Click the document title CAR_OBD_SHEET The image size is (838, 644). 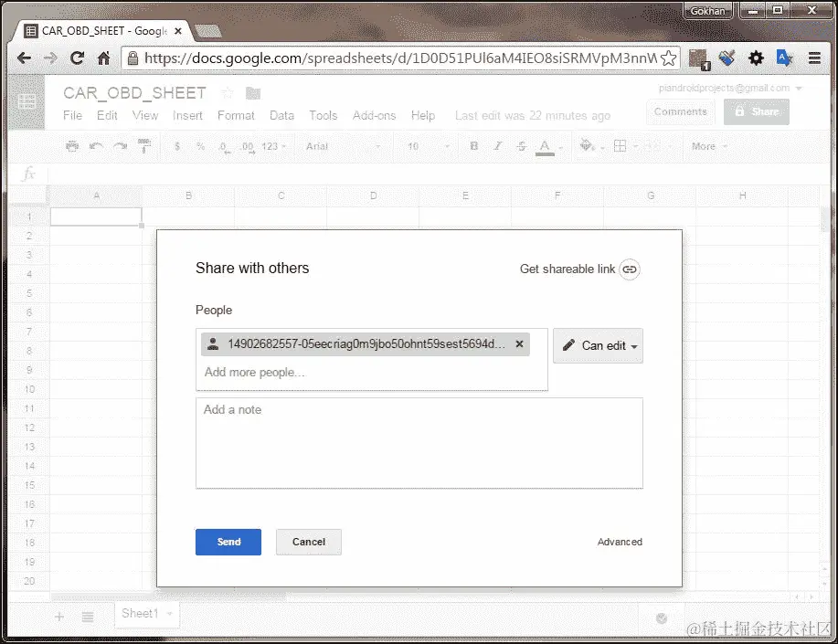pyautogui.click(x=134, y=93)
